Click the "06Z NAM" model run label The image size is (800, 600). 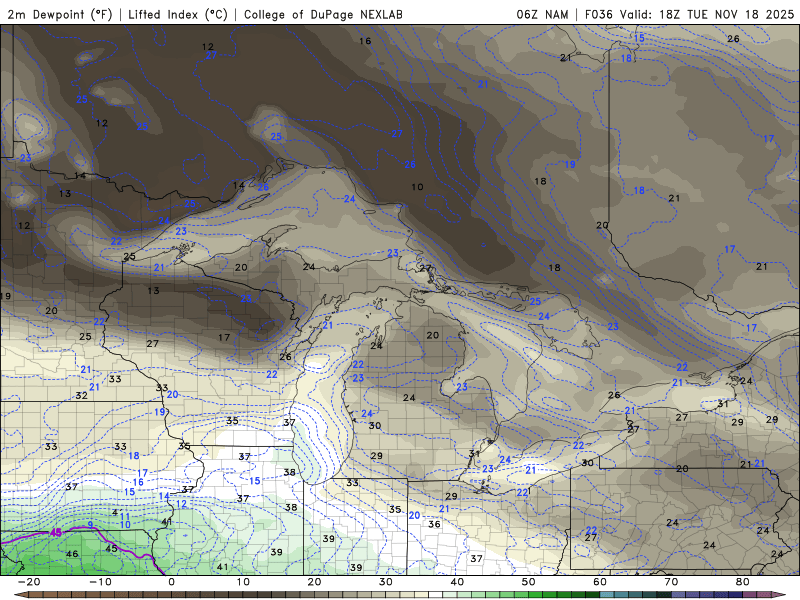[x=542, y=14]
